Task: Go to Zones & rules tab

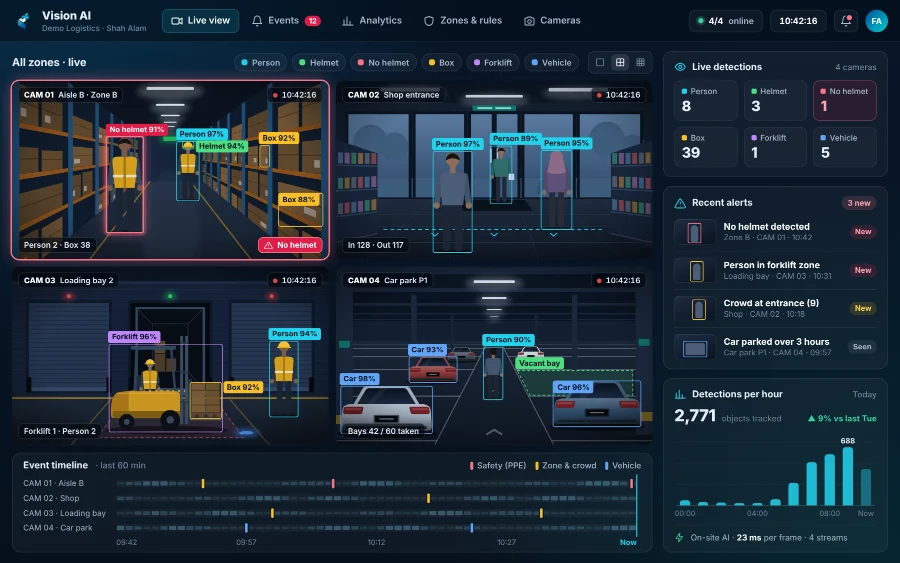Action: click(x=463, y=21)
